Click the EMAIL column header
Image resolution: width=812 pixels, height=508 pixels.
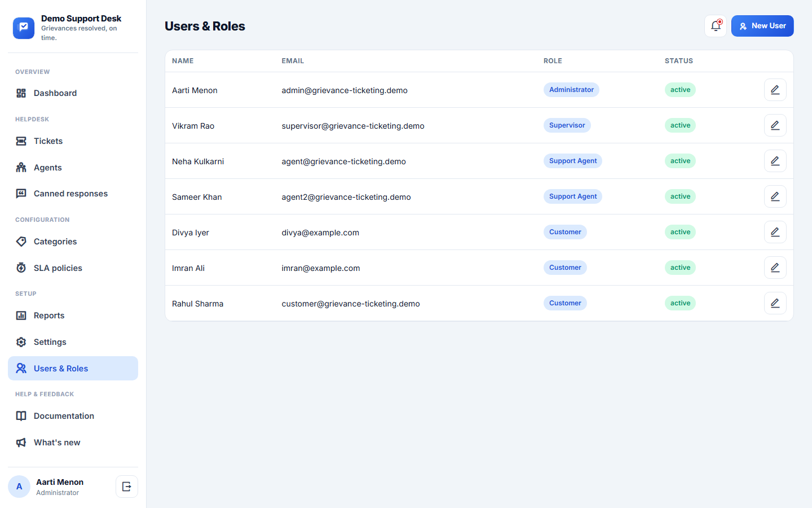(x=293, y=61)
